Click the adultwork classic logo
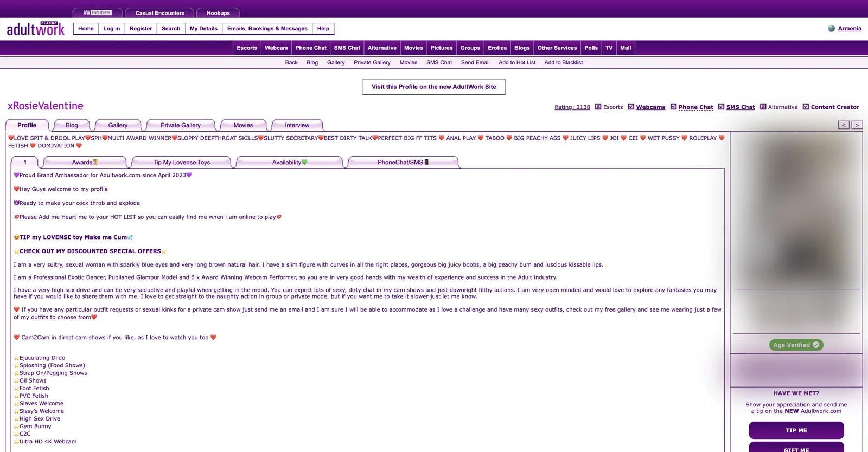The image size is (868, 452). pyautogui.click(x=35, y=29)
